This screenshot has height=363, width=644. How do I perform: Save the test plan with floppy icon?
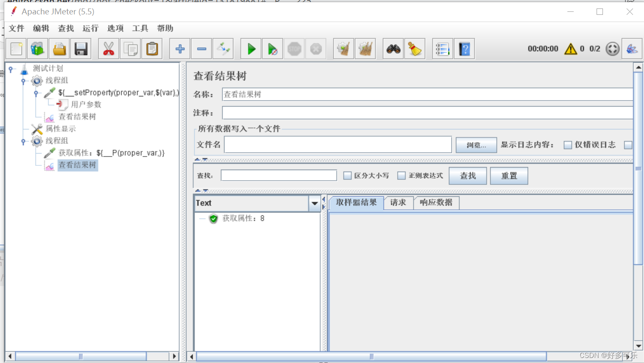[81, 49]
